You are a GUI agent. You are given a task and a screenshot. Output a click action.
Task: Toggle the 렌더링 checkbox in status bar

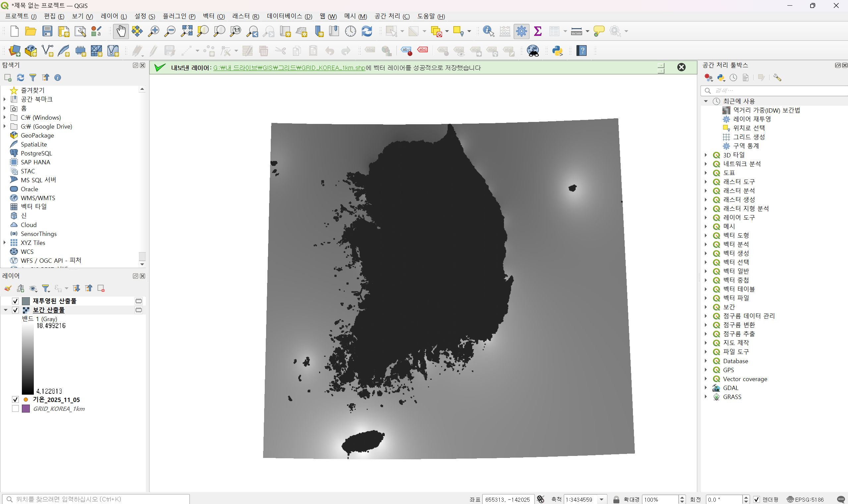[x=757, y=499]
